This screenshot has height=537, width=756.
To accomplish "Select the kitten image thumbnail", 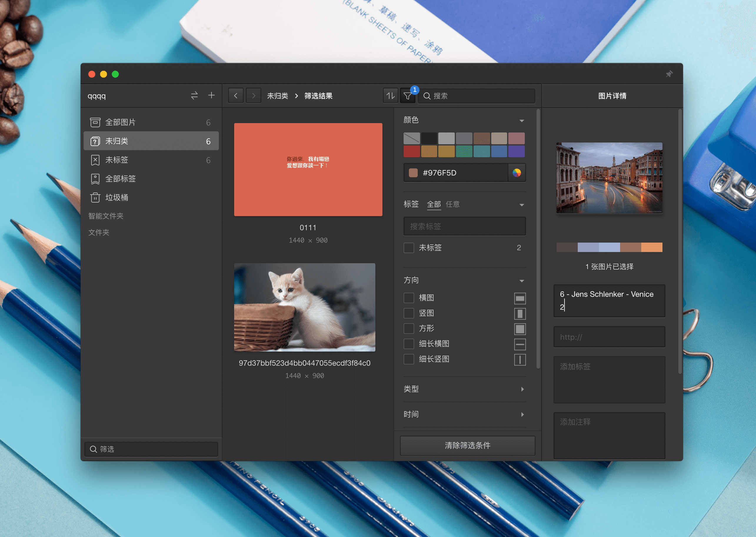I will point(304,307).
